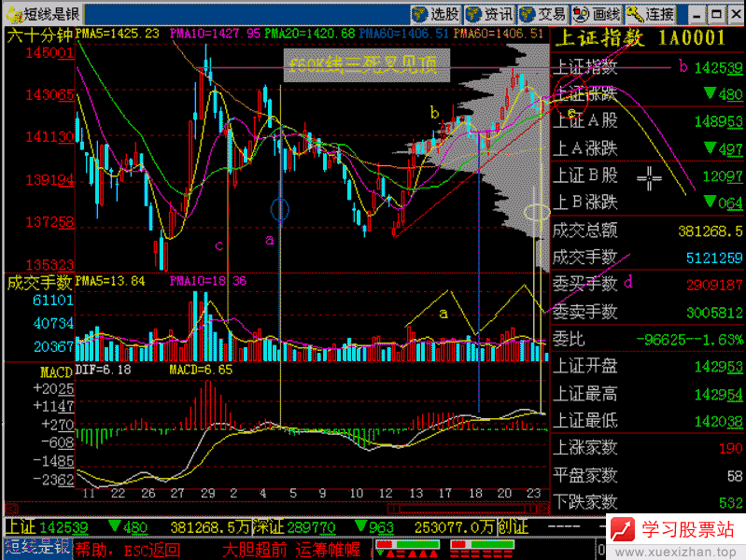Click volume axis value 61101
746x560 pixels.
[53, 300]
